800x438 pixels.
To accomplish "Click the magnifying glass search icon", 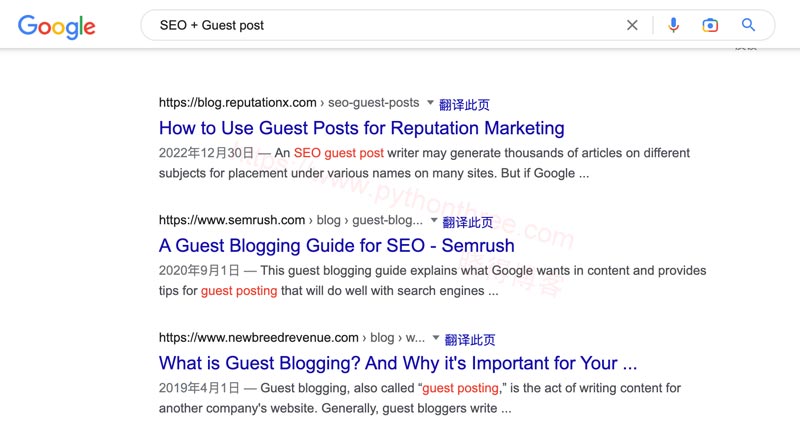I will point(748,25).
